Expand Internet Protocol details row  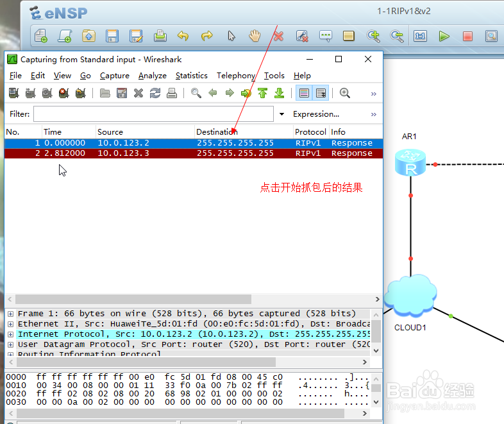pyautogui.click(x=11, y=334)
